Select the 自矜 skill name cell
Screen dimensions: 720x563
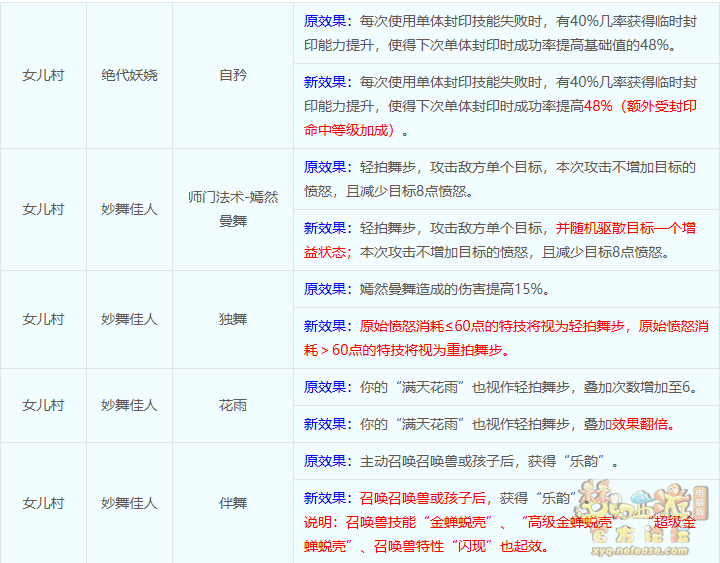pyautogui.click(x=233, y=75)
